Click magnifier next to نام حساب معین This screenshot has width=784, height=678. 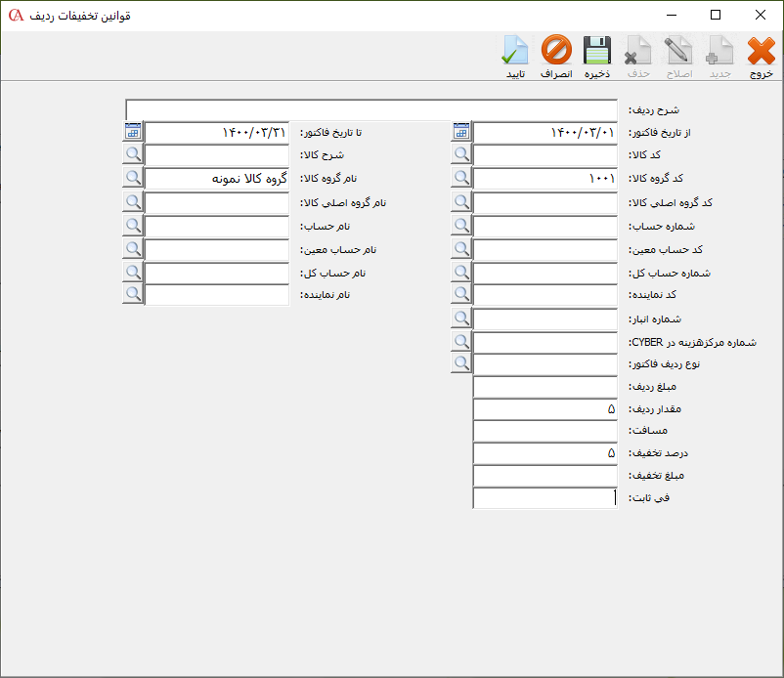[x=133, y=249]
